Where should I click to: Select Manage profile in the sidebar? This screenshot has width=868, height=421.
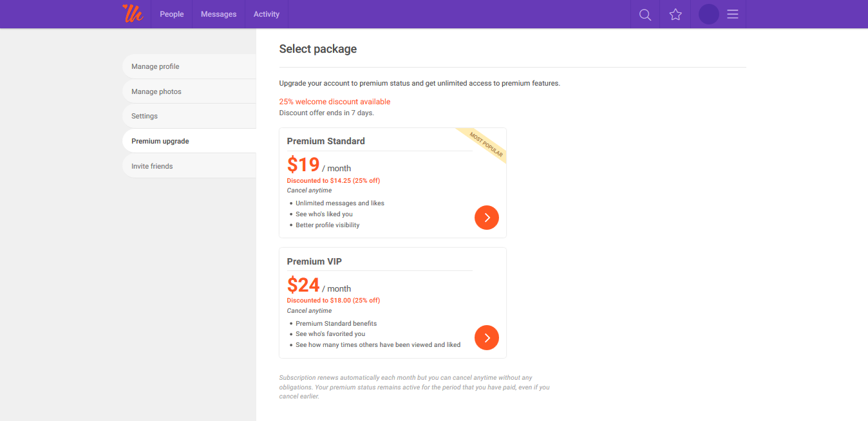(x=155, y=66)
